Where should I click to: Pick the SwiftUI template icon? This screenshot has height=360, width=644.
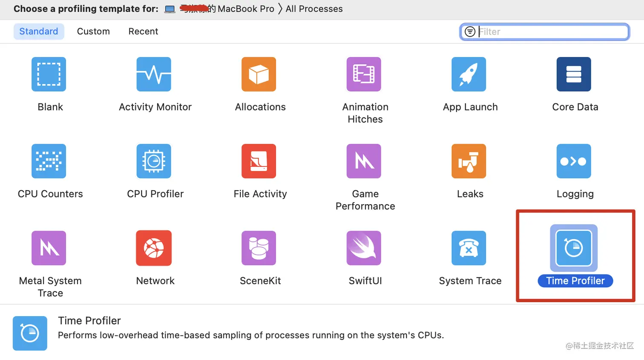point(364,248)
